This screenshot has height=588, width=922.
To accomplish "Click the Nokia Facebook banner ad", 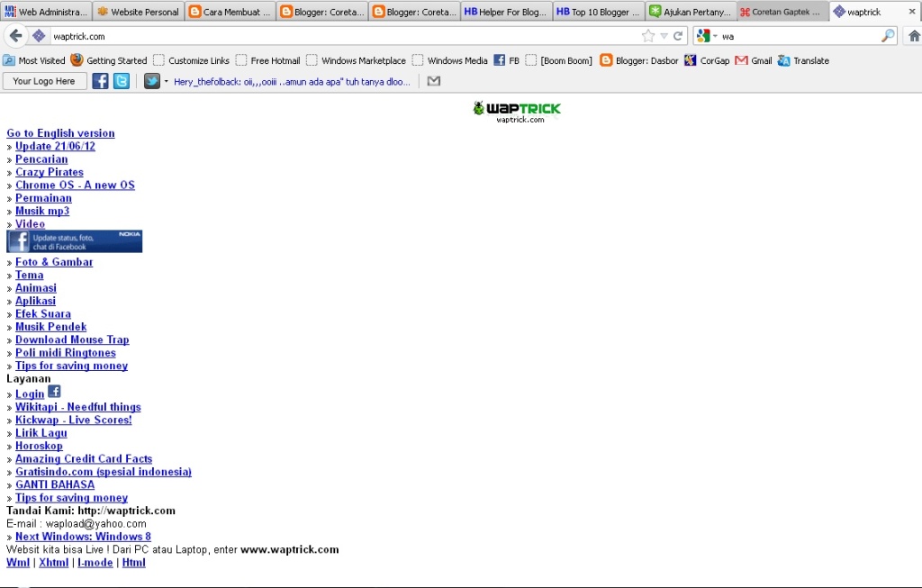I will pyautogui.click(x=74, y=241).
